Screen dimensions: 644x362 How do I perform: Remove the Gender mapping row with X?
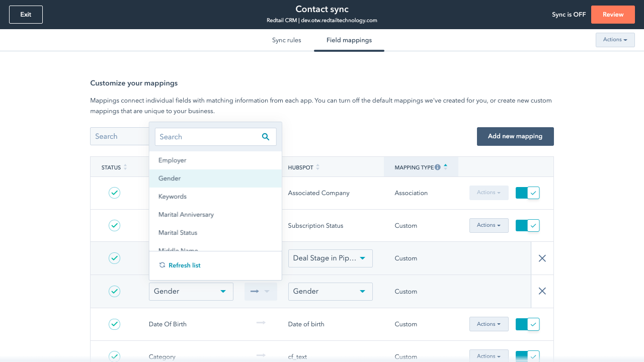click(542, 291)
